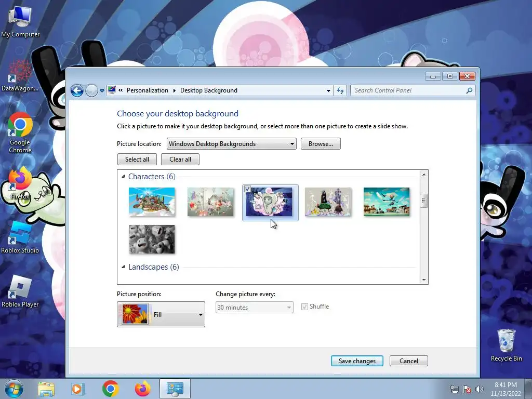Click the list scroll down arrow
The height and width of the screenshot is (399, 532).
[424, 280]
